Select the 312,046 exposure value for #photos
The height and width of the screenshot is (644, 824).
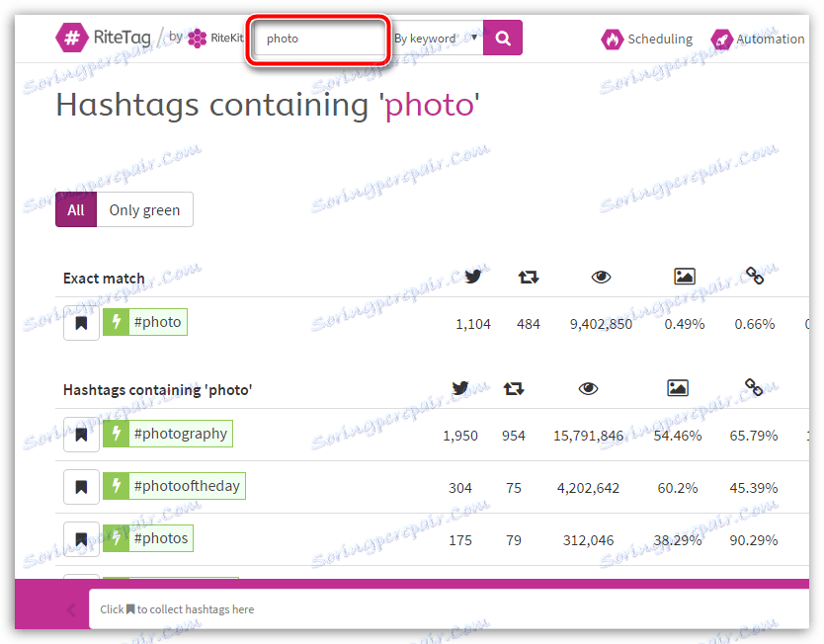tap(588, 540)
